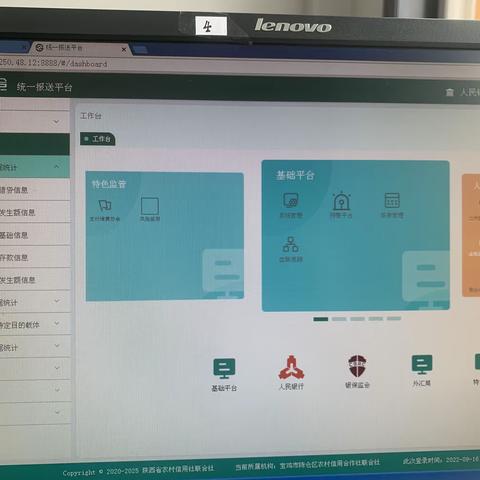Click the 工作台 breadcrumb heading
This screenshot has height=480, width=480.
91,116
